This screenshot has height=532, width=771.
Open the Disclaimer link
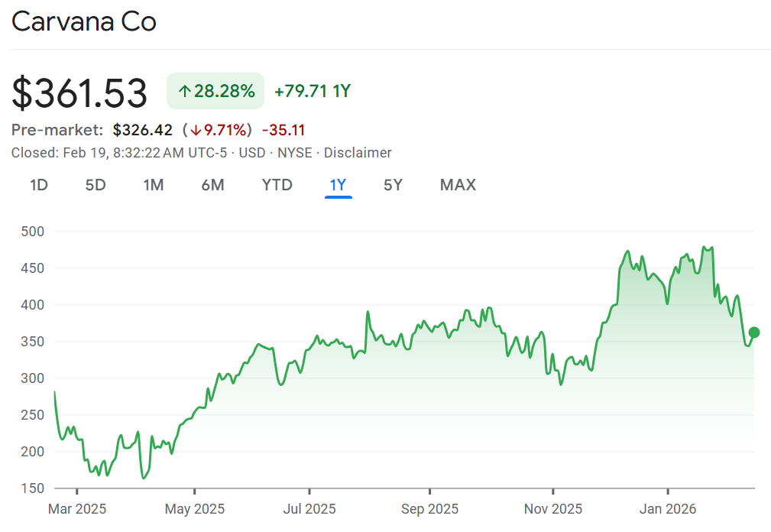358,153
